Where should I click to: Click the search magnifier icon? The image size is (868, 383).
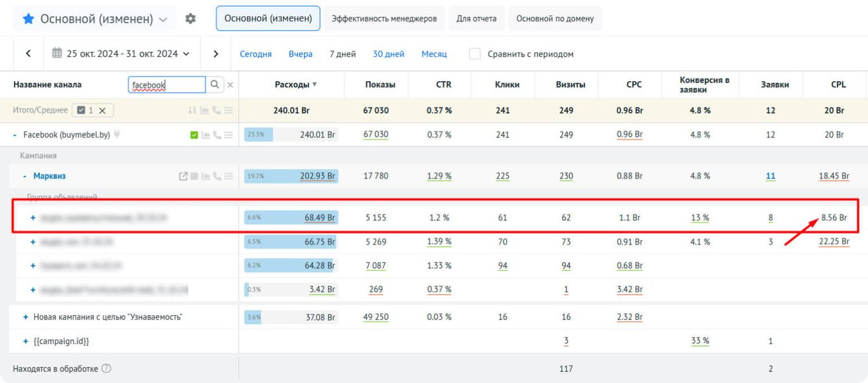click(x=215, y=84)
